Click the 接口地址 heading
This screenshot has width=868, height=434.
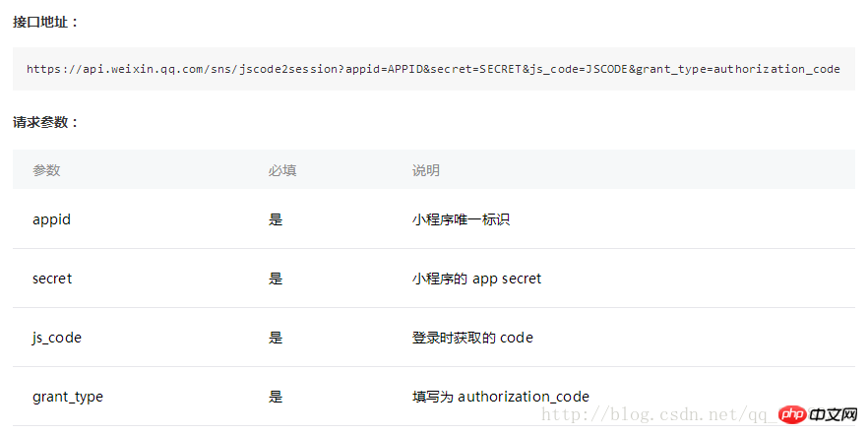point(46,23)
